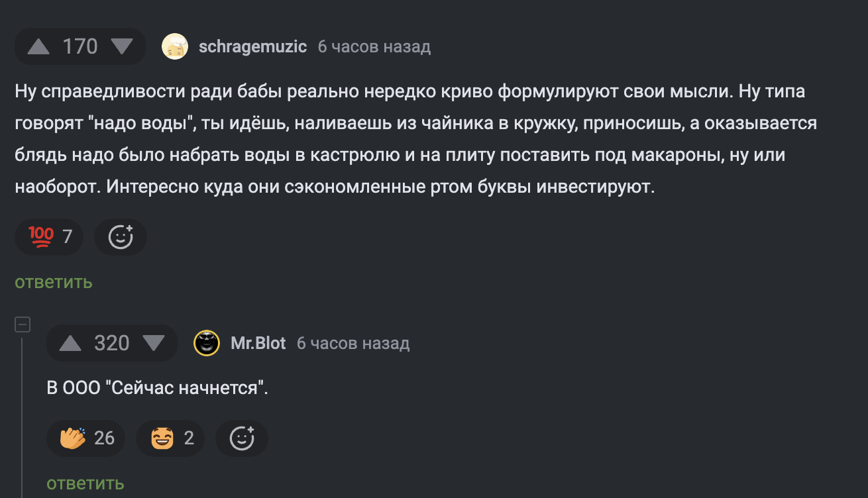Viewport: 868px width, 498px height.
Task: Open schragemuzic's avatar image
Action: pyautogui.click(x=175, y=46)
